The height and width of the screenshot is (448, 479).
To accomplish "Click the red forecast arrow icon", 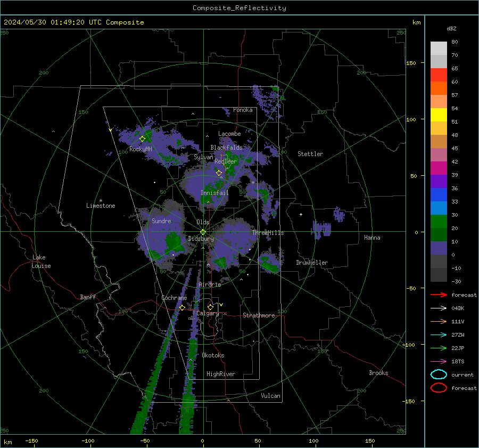I will point(439,295).
